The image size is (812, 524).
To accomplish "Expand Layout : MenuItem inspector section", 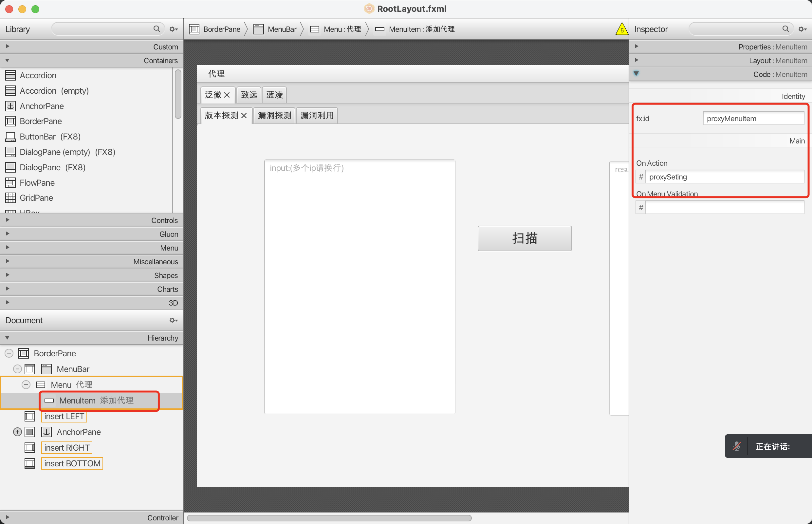I will click(637, 60).
